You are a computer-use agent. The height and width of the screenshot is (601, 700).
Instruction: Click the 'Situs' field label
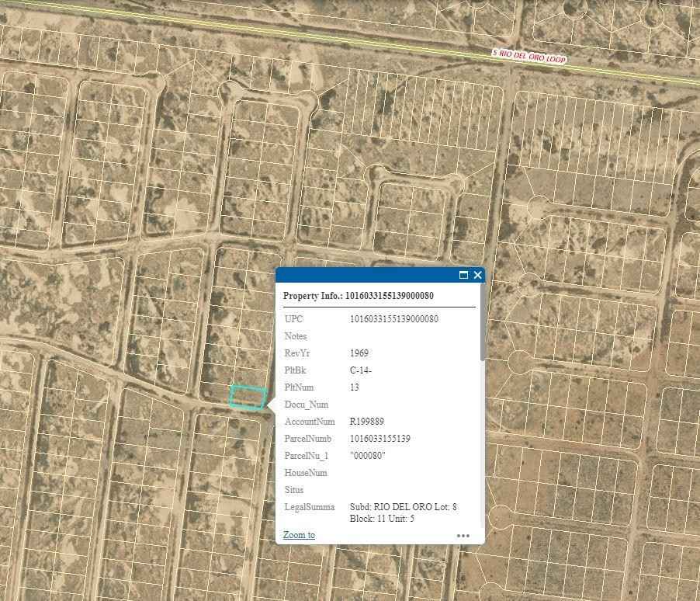pyautogui.click(x=294, y=490)
